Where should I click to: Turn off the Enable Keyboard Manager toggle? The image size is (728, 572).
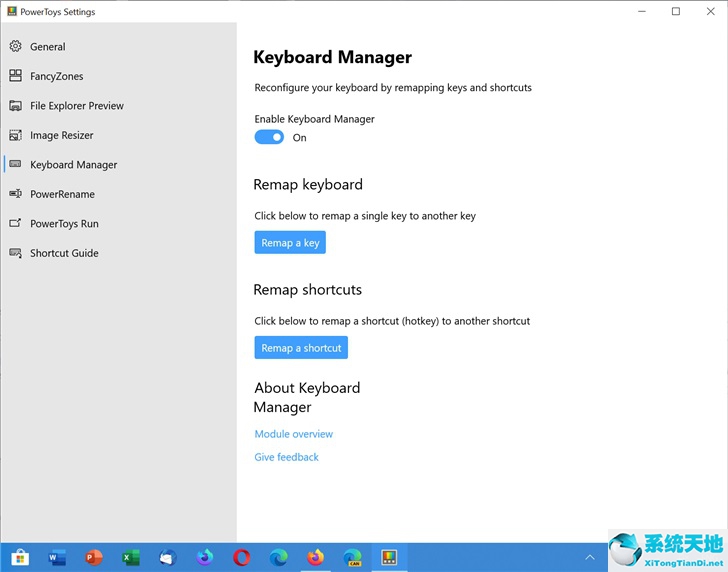tap(269, 137)
